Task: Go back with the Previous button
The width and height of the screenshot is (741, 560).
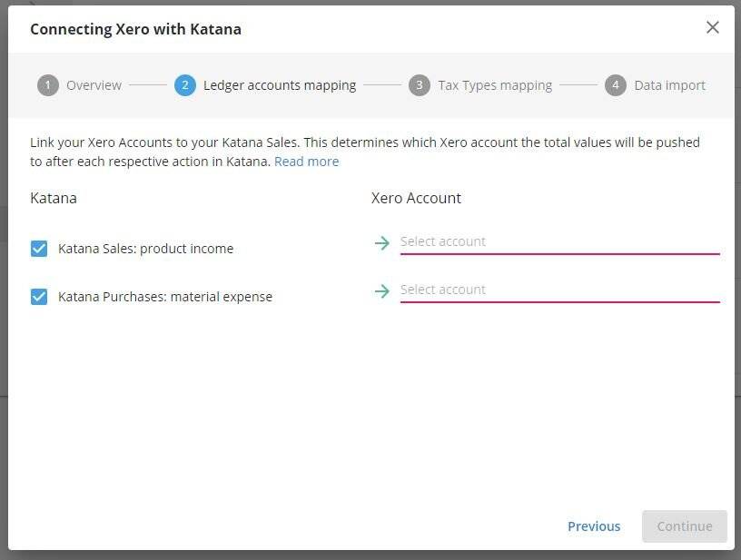Action: (x=594, y=526)
